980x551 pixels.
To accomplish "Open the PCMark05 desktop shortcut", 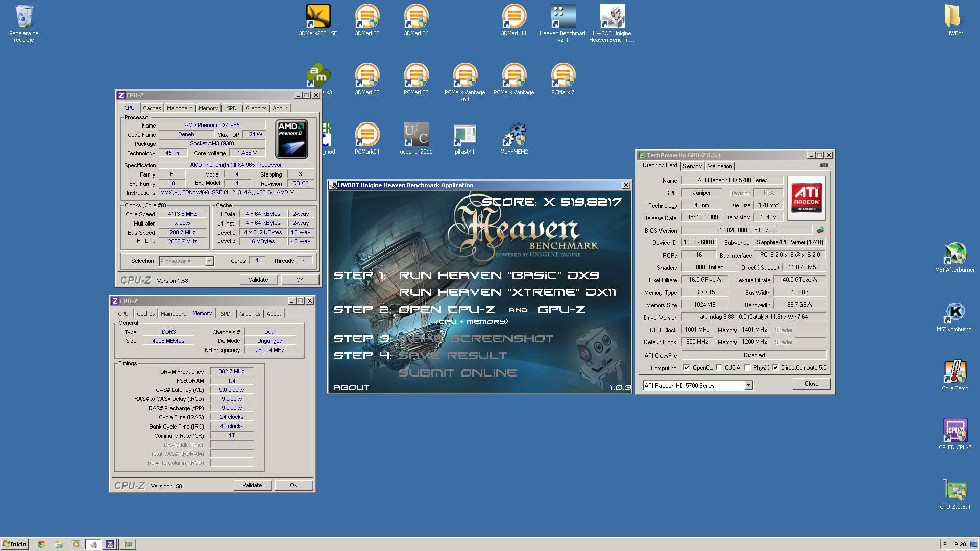I will [x=416, y=80].
